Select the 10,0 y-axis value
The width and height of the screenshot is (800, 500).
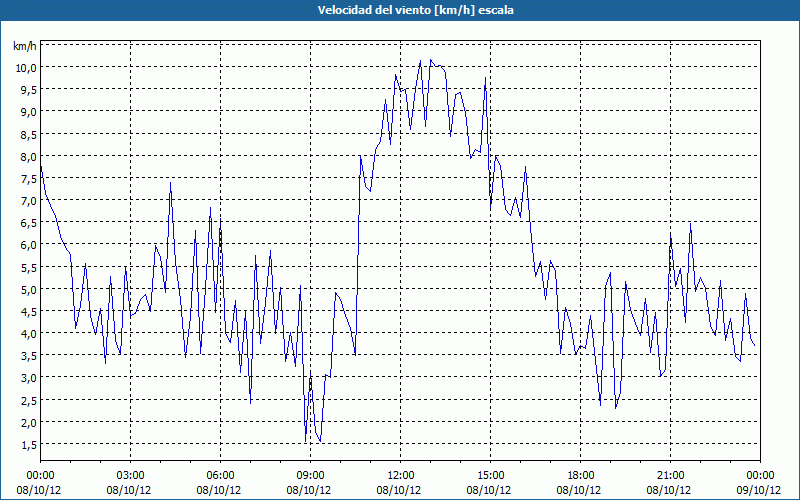click(25, 67)
